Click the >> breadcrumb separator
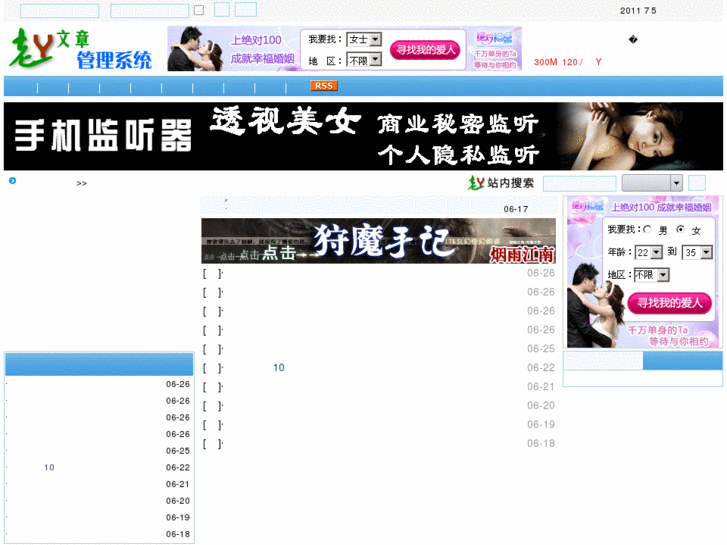This screenshot has width=727, height=545. click(82, 184)
